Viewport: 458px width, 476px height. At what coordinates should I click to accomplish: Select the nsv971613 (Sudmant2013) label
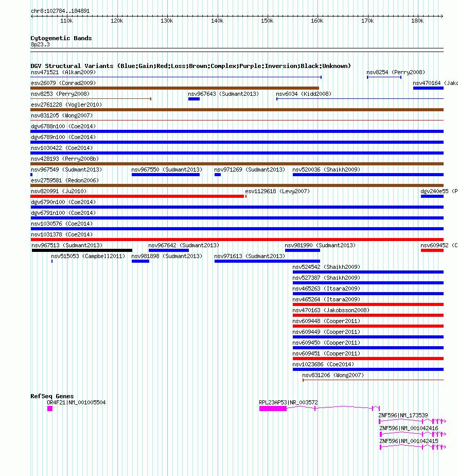coord(250,256)
